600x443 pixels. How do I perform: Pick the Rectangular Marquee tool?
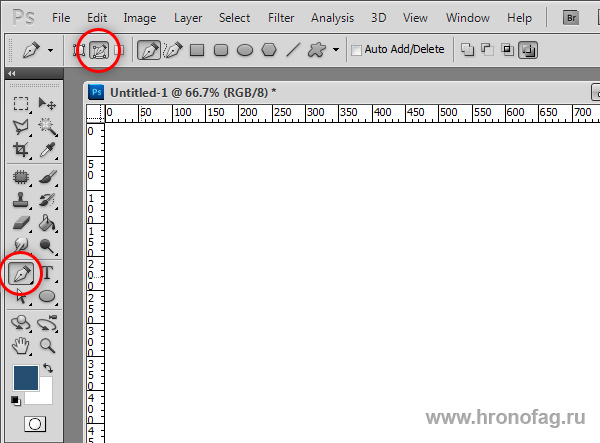[21, 104]
